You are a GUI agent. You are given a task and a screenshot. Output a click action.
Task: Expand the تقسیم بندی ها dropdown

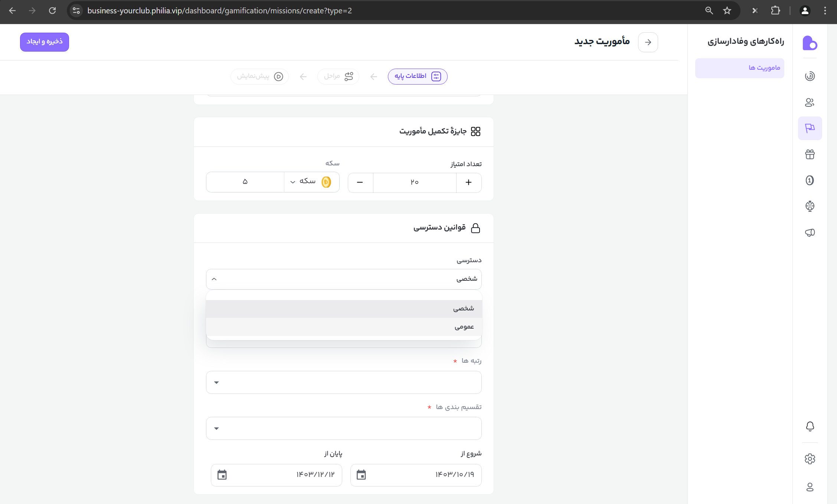pos(344,428)
